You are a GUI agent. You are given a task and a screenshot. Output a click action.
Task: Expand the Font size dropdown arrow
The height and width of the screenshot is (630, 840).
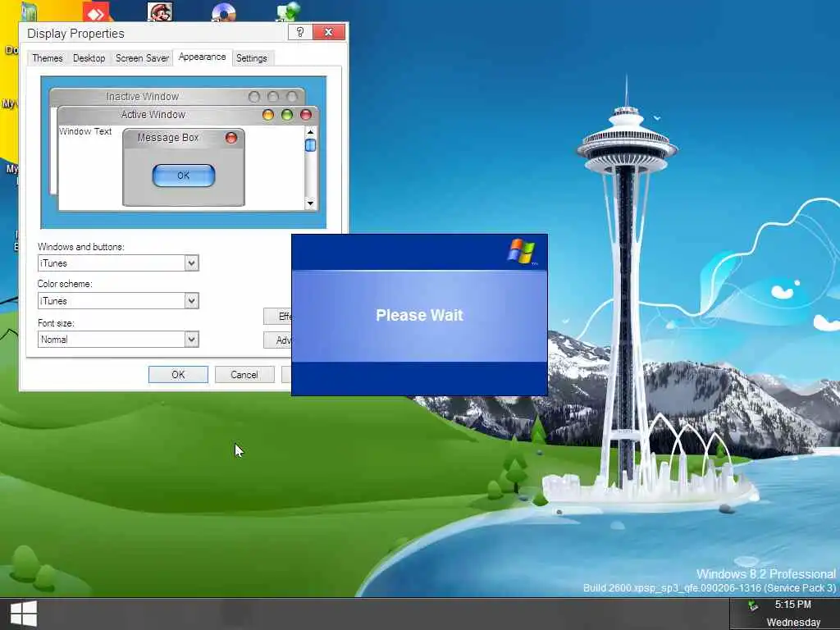(x=191, y=339)
